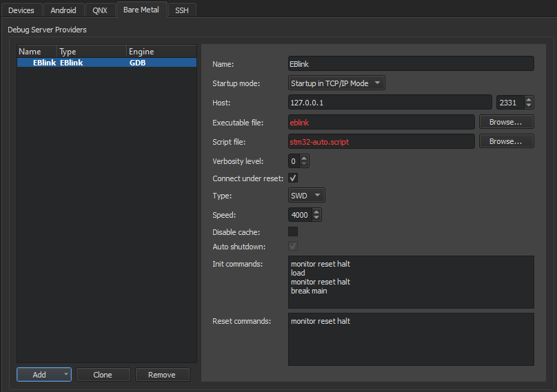Switch to the Devices tab
Viewport: 557px width, 392px height.
click(x=21, y=10)
